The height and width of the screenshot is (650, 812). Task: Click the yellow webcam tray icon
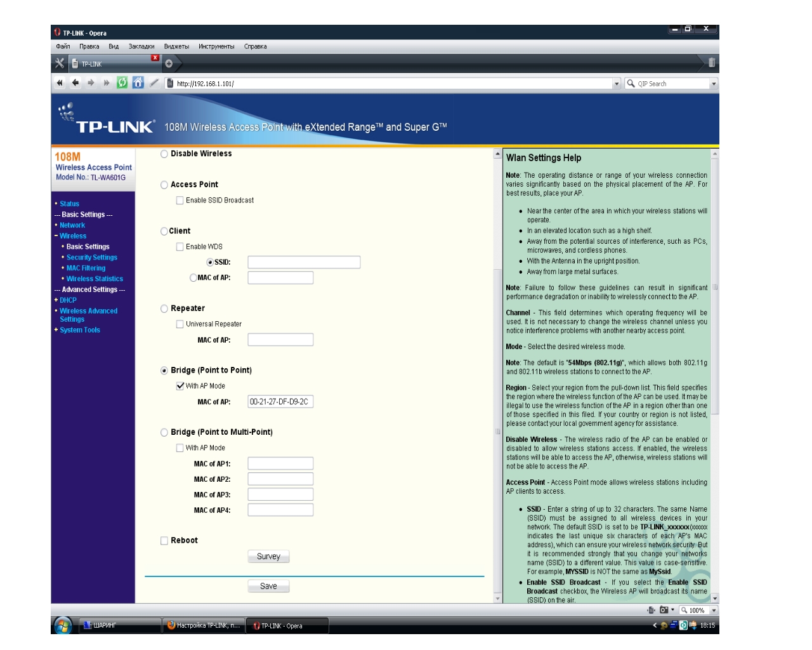point(664,625)
